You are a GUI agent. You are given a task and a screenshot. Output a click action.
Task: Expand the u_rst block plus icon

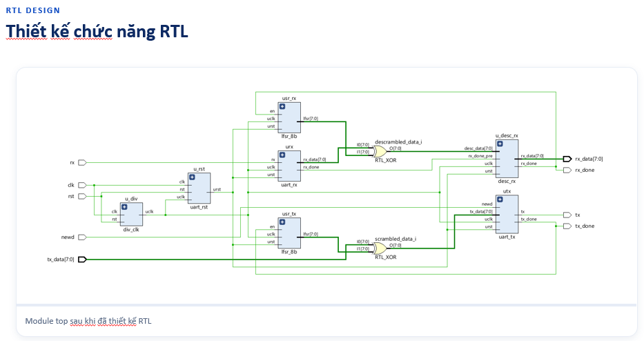(192, 177)
